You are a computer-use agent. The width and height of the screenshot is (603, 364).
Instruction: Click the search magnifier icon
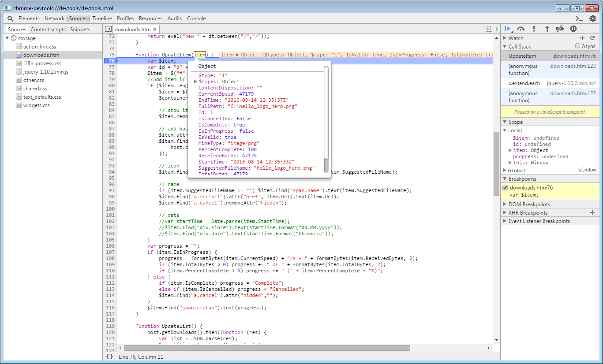[x=10, y=19]
